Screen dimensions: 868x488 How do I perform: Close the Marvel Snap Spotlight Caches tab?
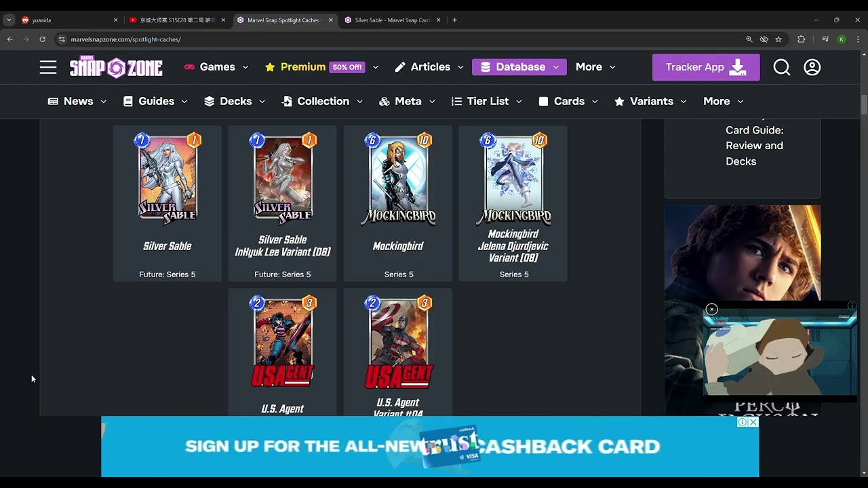click(x=331, y=20)
